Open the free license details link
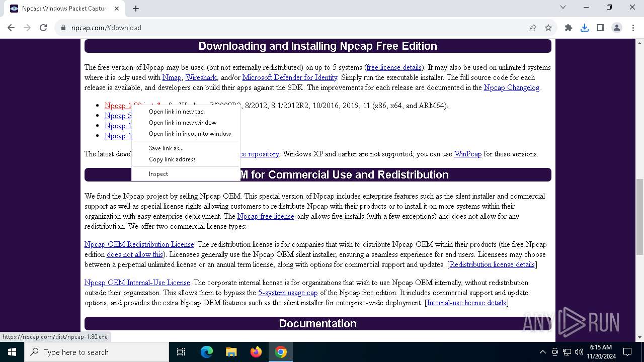The image size is (644, 362). point(394,67)
